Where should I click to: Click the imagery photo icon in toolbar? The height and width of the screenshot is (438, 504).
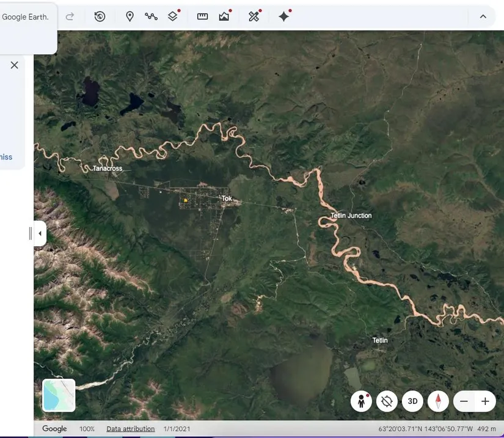(224, 16)
